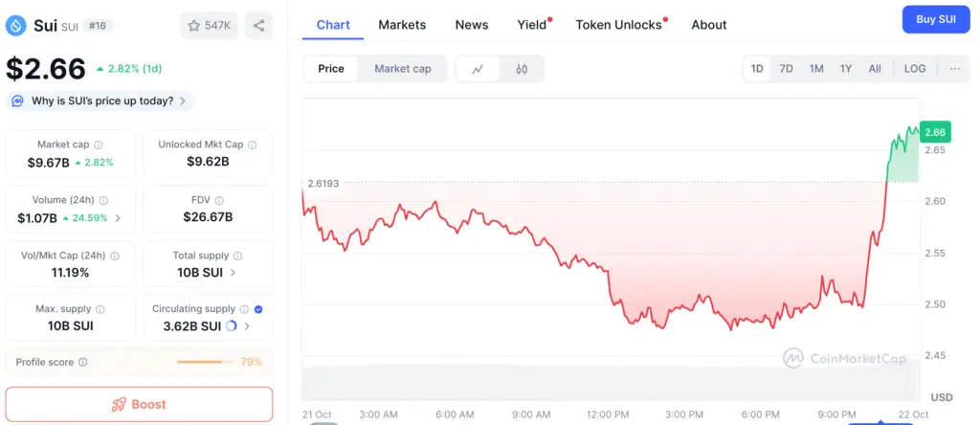980x425 pixels.
Task: Click the Buy SUI button
Action: [x=936, y=19]
